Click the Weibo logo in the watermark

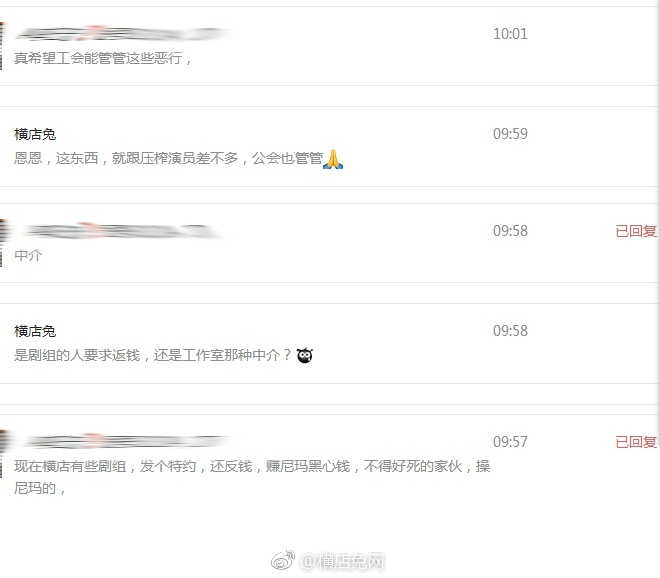[x=283, y=560]
